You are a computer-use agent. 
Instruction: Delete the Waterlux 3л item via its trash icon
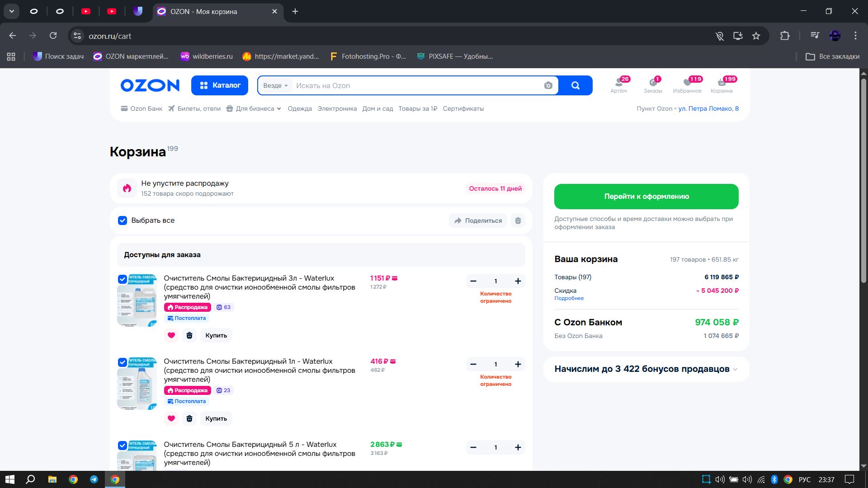pos(189,335)
